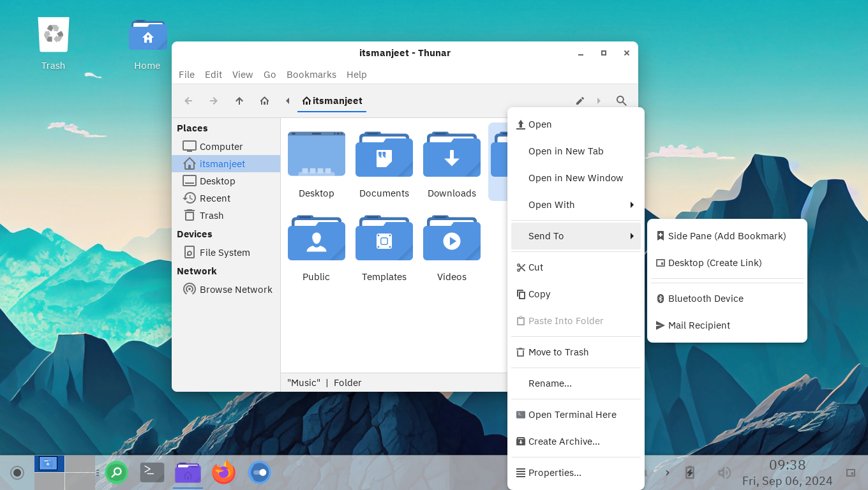Click the left path-scroll arrow in location bar
This screenshot has width=868, height=490.
click(288, 101)
